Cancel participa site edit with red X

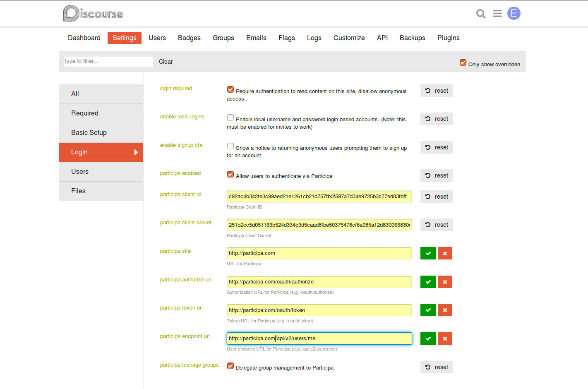click(445, 253)
